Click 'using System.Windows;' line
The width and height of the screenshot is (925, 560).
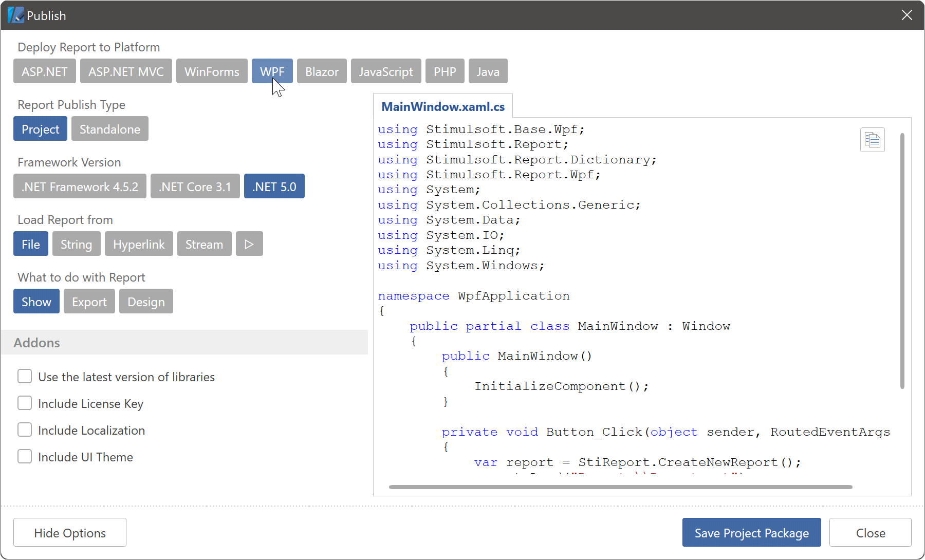pyautogui.click(x=461, y=266)
